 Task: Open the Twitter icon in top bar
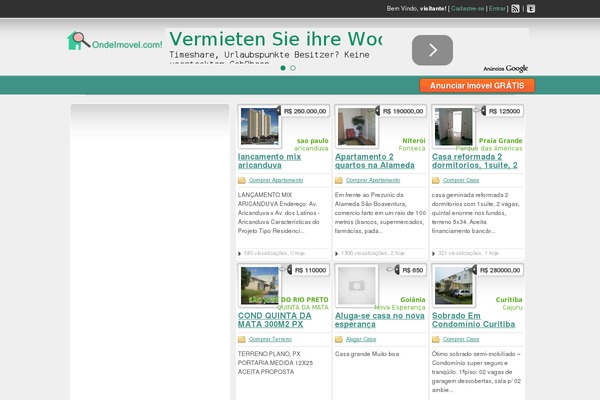tap(531, 8)
